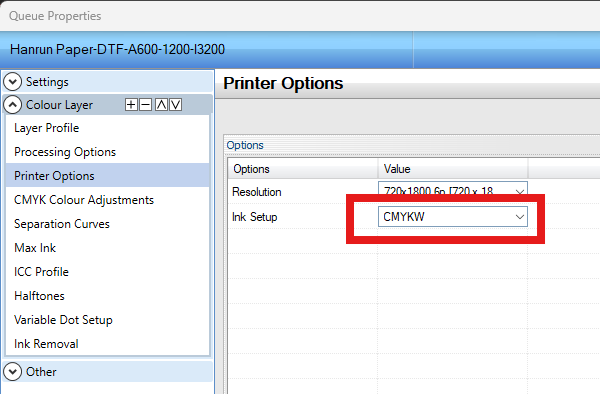
Task: Open the Ink Setup CMYKW dropdown
Action: (453, 217)
